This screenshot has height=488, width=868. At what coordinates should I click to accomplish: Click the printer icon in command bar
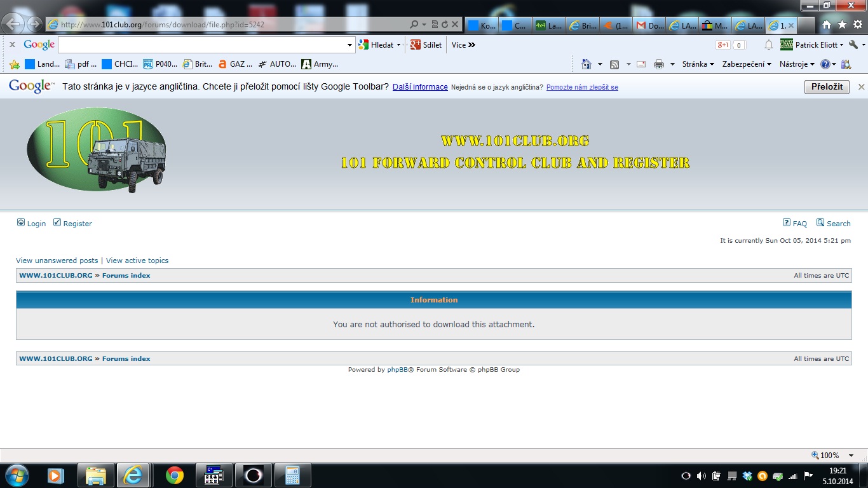click(659, 64)
